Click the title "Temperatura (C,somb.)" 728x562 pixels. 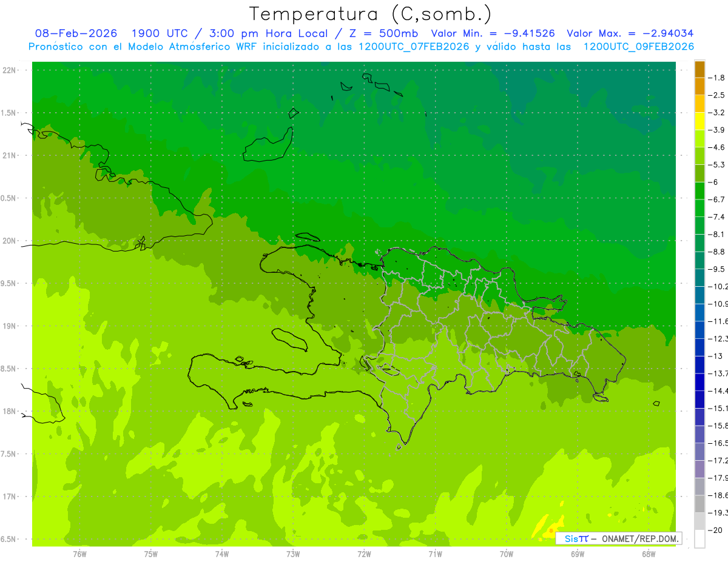pyautogui.click(x=371, y=13)
